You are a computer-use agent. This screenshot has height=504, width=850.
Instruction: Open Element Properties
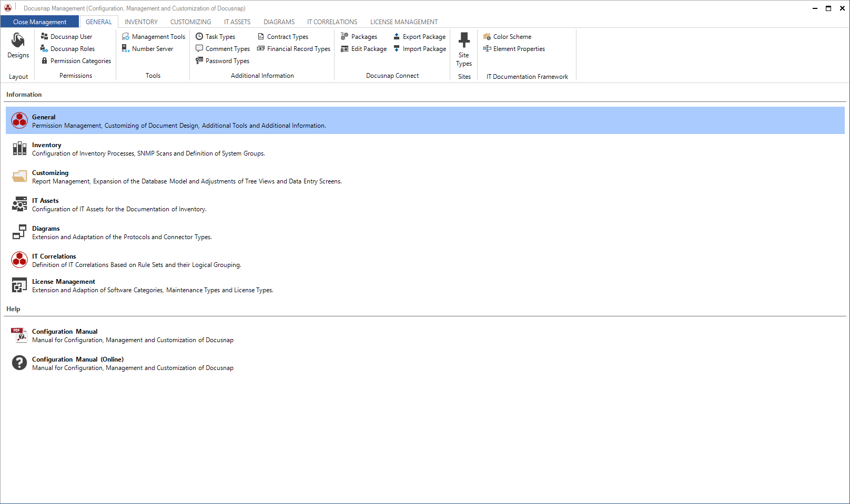coord(514,49)
